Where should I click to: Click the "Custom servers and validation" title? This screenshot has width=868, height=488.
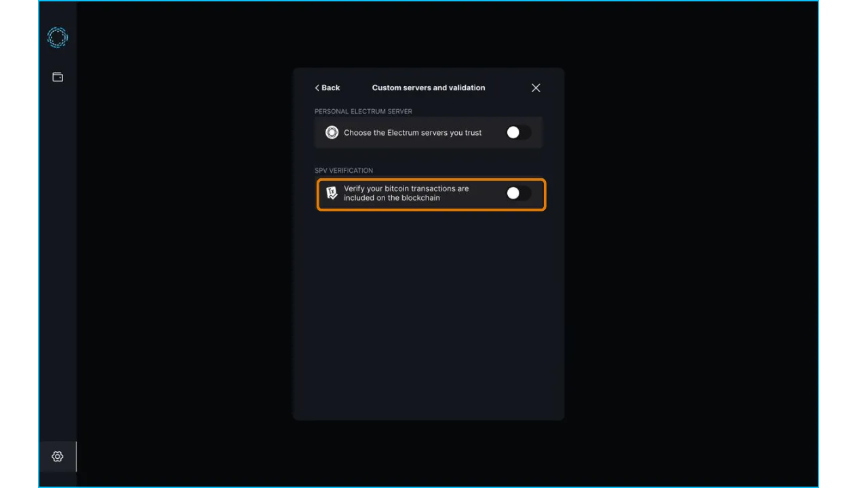429,88
